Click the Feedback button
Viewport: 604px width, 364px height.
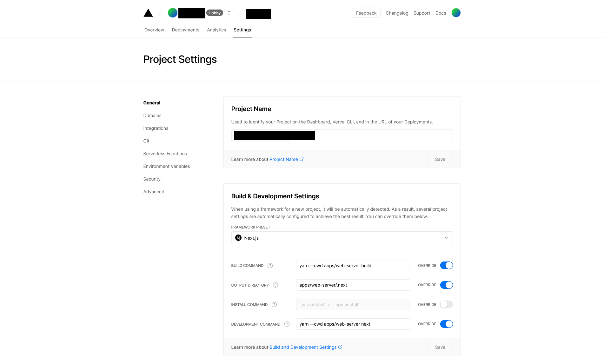coord(366,13)
